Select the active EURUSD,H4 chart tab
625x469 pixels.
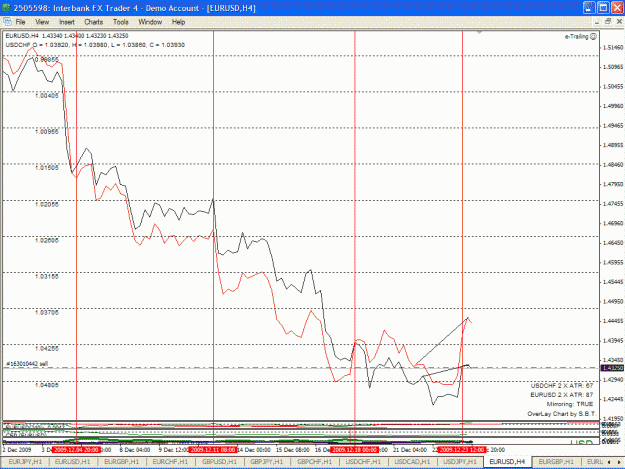point(507,461)
